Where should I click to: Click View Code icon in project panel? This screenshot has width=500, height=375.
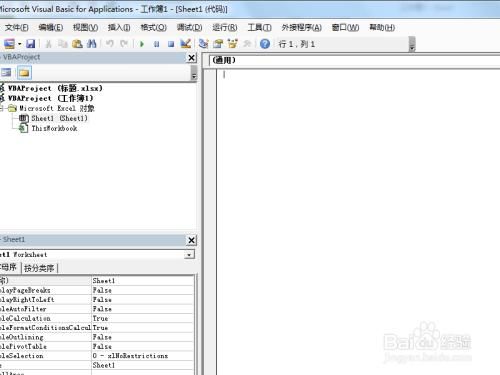tap(6, 72)
